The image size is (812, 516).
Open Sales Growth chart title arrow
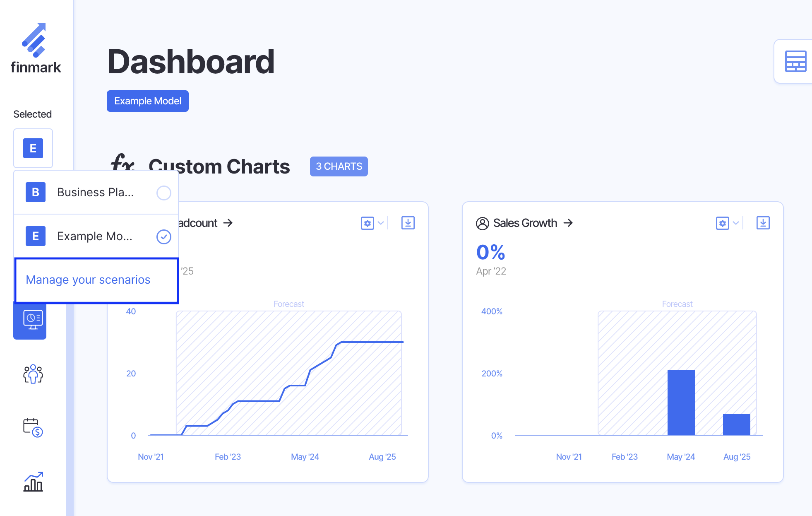click(568, 223)
